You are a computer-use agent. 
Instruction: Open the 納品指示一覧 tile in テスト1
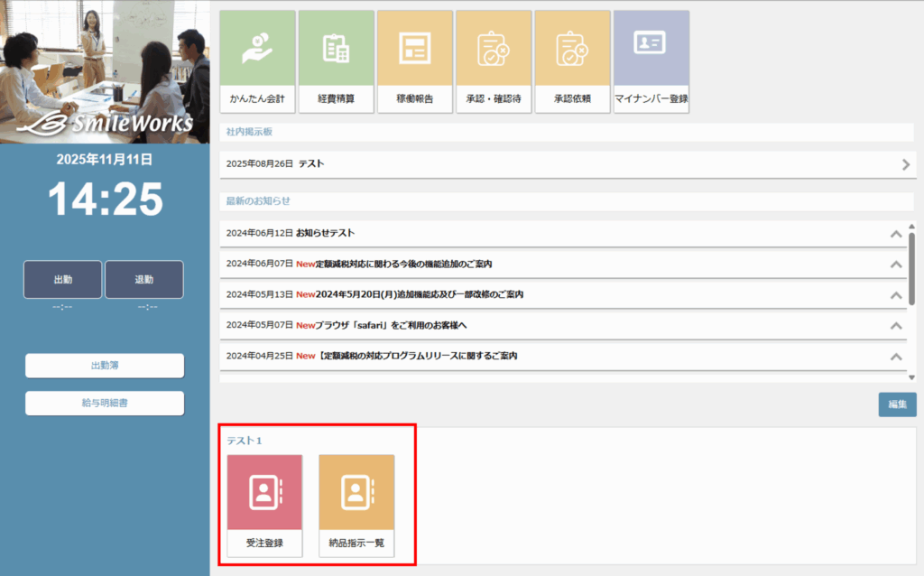point(356,506)
